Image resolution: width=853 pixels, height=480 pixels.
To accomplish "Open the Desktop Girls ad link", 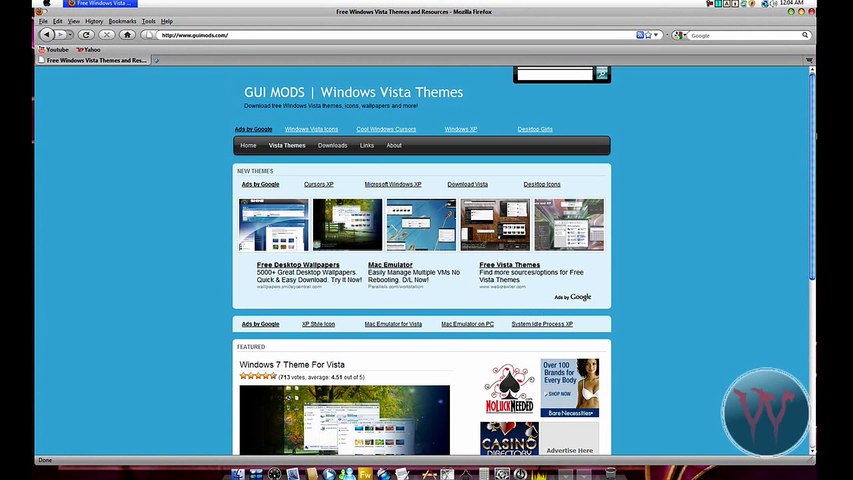I will [535, 129].
